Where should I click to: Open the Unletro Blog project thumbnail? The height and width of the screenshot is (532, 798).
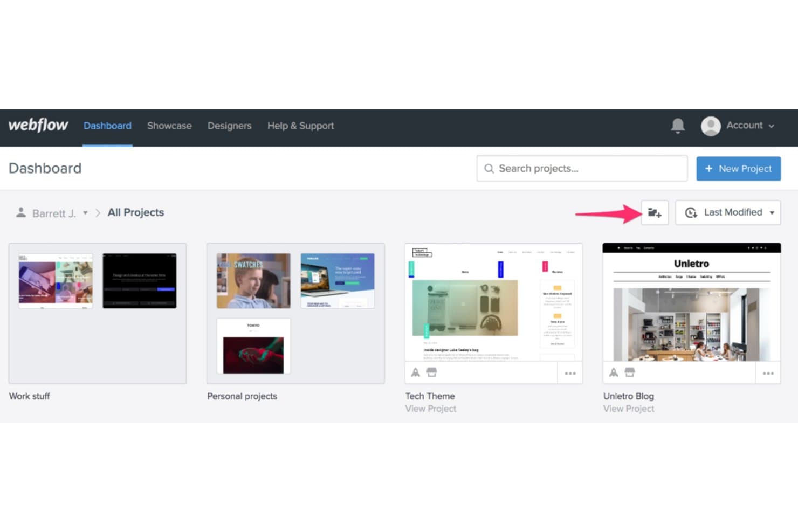691,302
